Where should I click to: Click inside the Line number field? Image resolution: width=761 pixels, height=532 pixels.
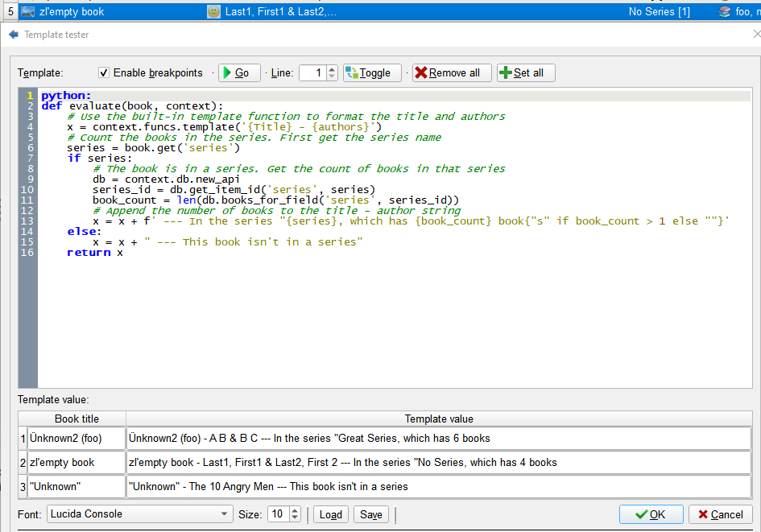click(x=312, y=73)
